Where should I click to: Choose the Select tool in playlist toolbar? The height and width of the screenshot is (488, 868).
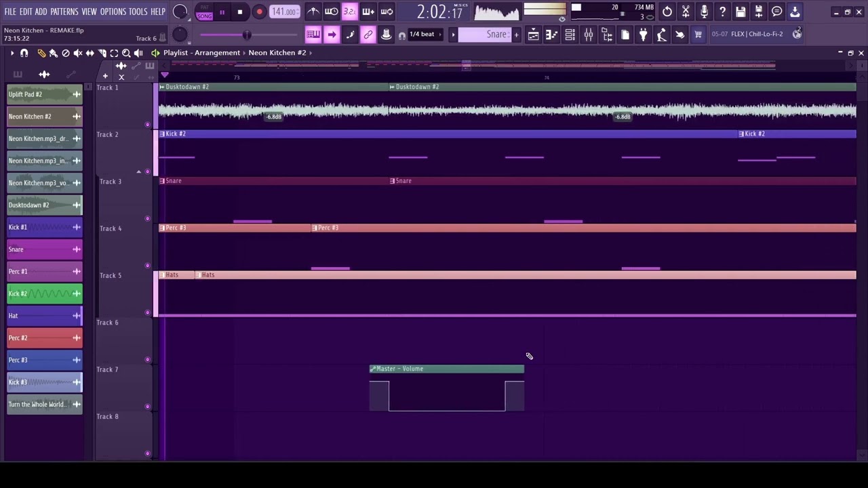(114, 53)
